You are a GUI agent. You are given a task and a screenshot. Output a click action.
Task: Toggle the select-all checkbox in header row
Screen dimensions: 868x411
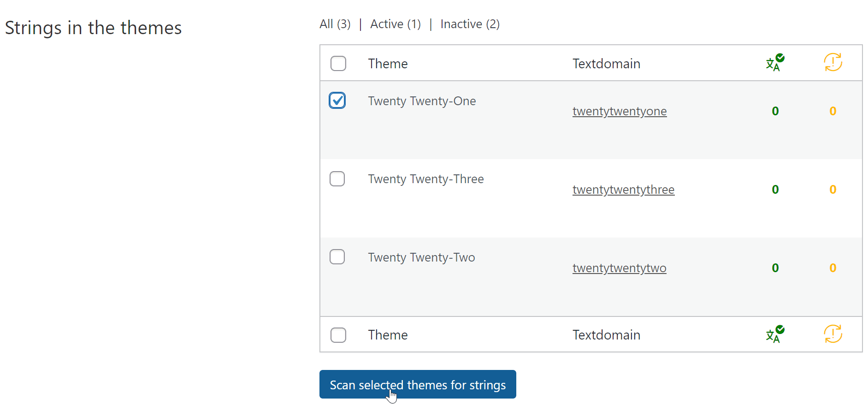[338, 63]
